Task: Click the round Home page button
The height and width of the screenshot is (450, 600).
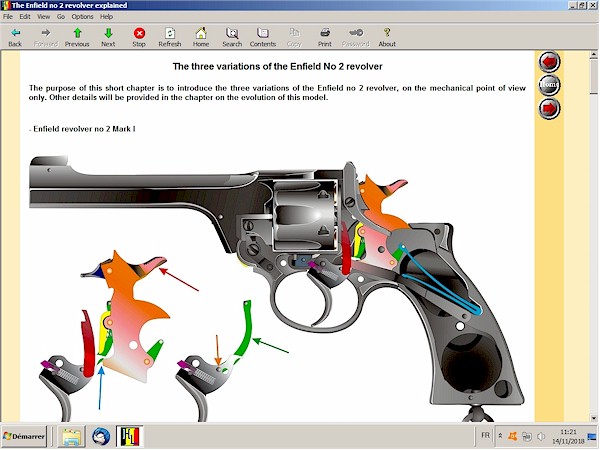Action: coord(549,85)
